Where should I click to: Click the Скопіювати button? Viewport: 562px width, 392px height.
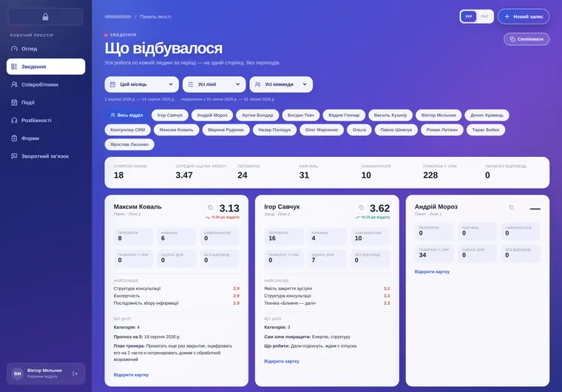coord(527,39)
